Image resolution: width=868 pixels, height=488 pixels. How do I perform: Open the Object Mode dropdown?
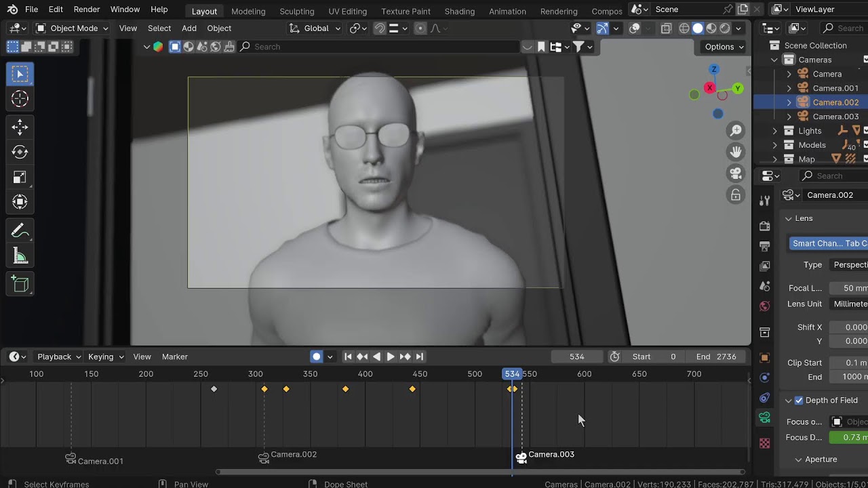point(72,28)
